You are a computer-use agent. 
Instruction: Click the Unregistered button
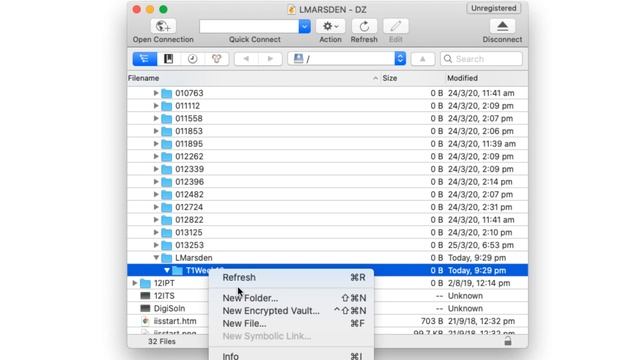click(493, 8)
